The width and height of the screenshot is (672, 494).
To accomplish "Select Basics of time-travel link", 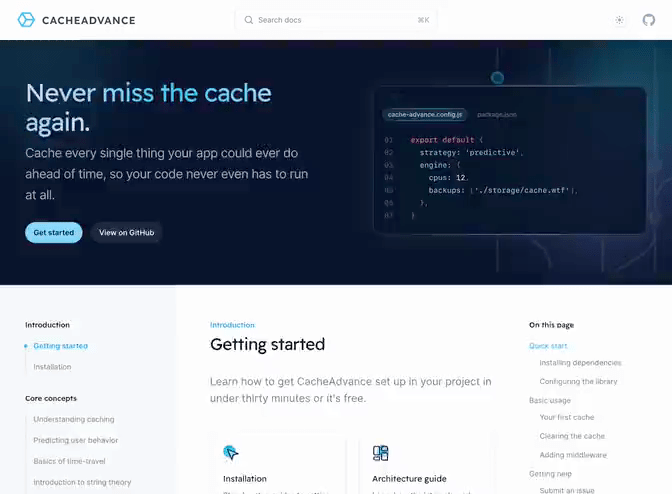I will [x=69, y=461].
